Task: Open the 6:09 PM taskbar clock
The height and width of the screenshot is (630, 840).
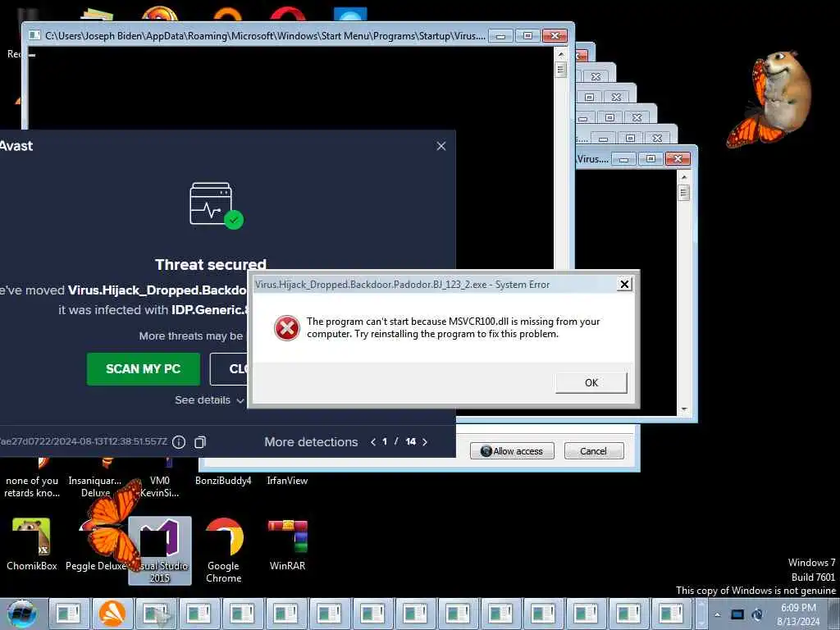Action: point(798,614)
